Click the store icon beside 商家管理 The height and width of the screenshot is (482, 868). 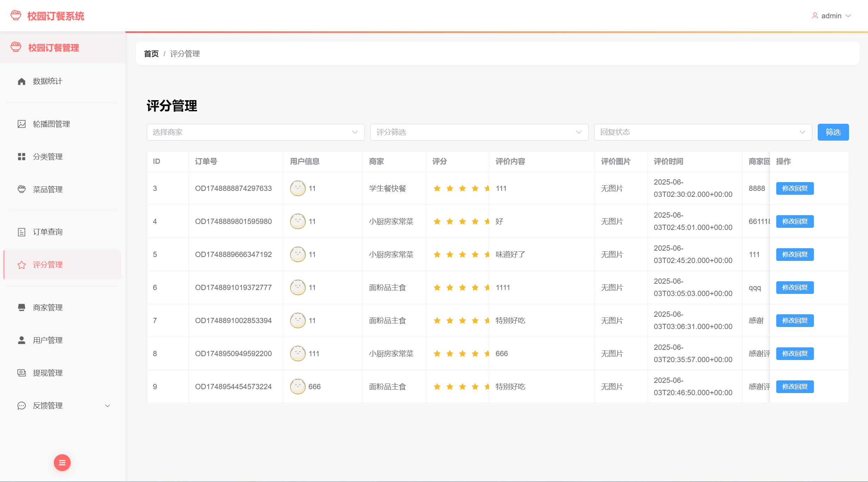[x=21, y=307]
